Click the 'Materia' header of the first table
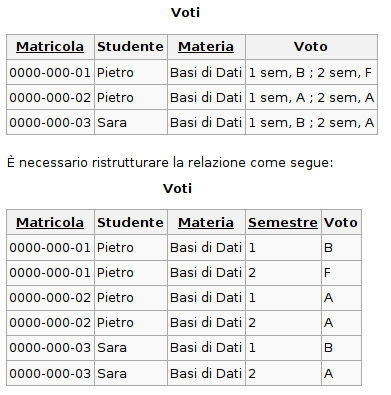The width and height of the screenshot is (391, 395). [206, 46]
